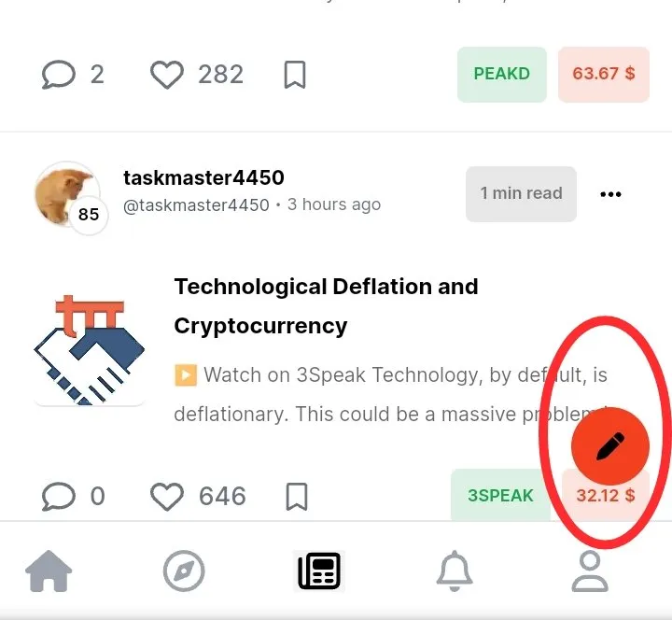Open the Home tab in the bottom navigation
This screenshot has width=672, height=620.
point(49,571)
